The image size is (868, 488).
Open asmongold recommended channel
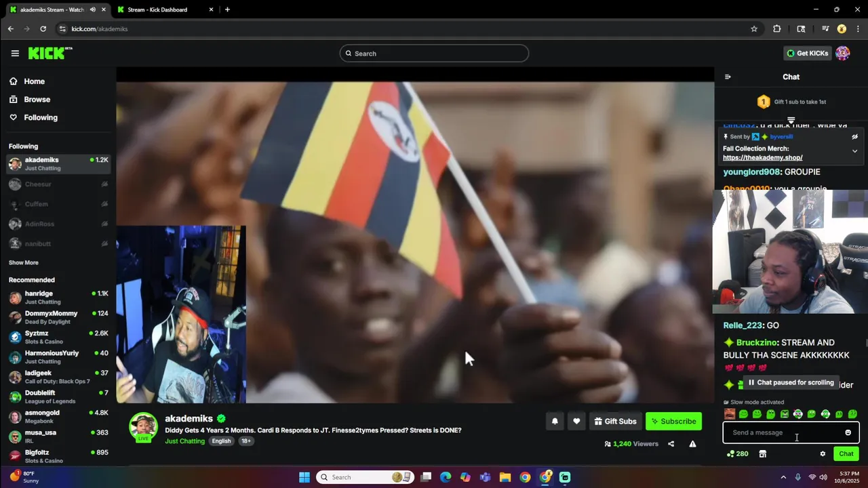pos(58,416)
